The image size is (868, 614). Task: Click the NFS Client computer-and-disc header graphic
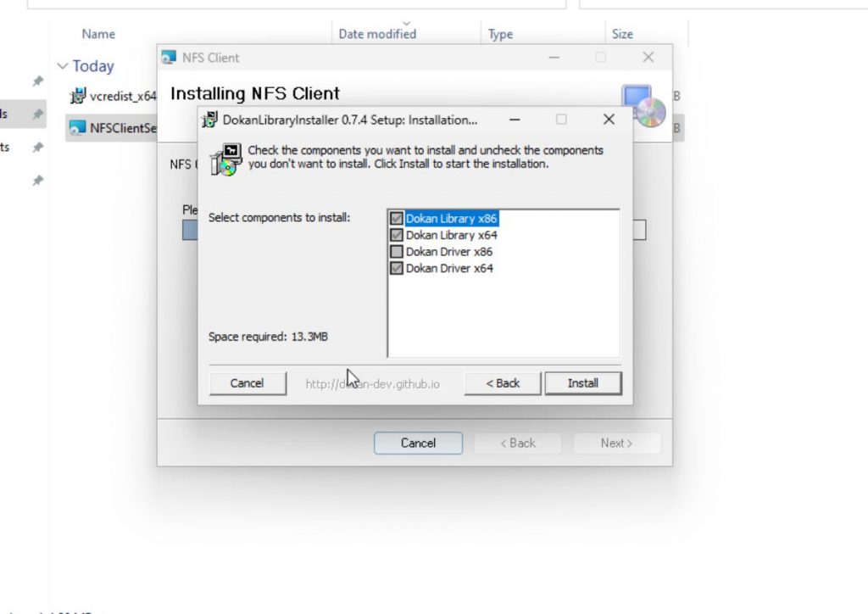tap(643, 106)
